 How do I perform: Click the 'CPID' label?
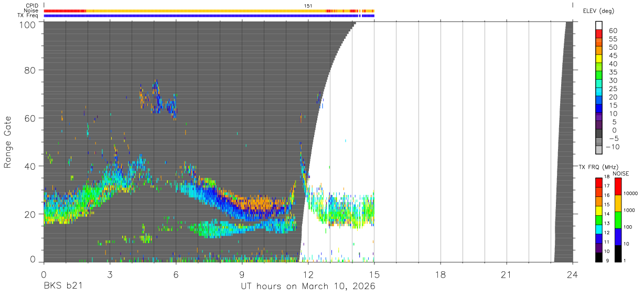pyautogui.click(x=31, y=5)
